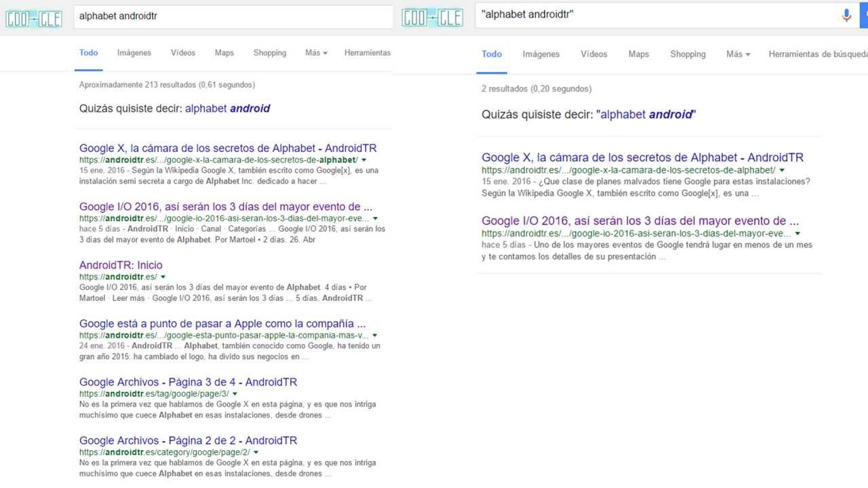
Task: Open 'Google Archivos - Página 2 de 2' result
Action: coord(188,441)
